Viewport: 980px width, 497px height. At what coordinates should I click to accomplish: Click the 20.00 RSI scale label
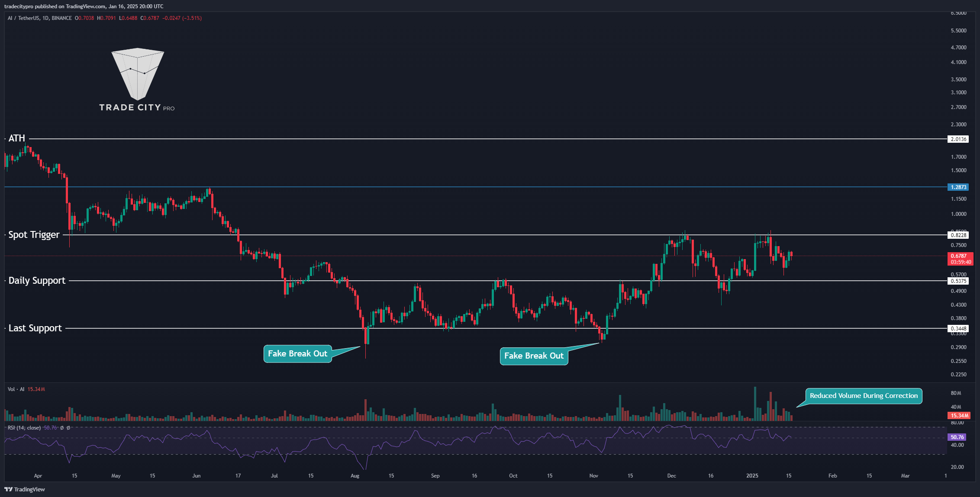[957, 467]
